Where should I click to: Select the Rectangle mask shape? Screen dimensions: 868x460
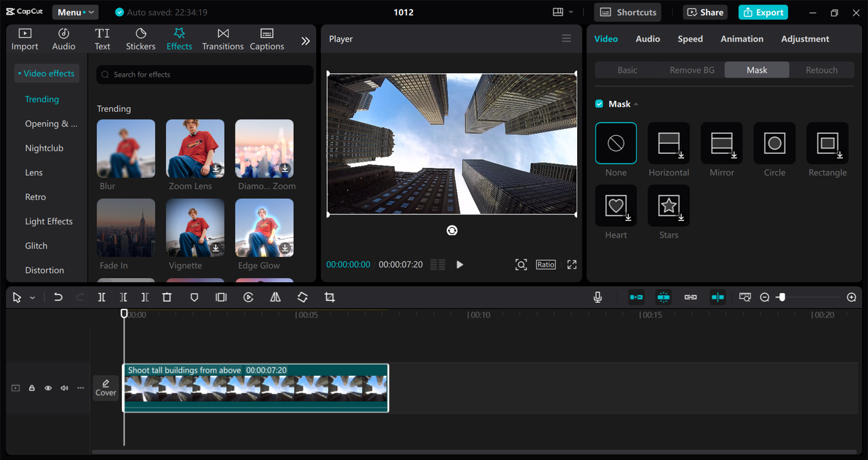pos(827,143)
